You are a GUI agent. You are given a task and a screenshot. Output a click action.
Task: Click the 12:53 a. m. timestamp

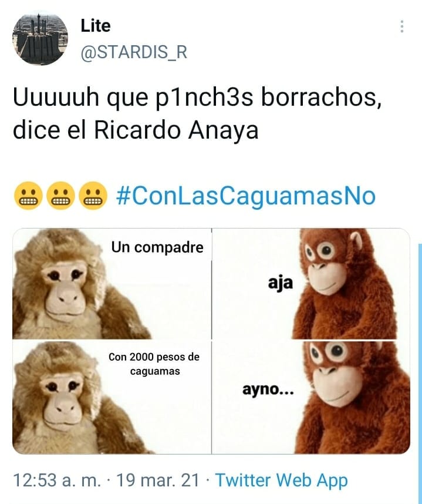tap(57, 481)
